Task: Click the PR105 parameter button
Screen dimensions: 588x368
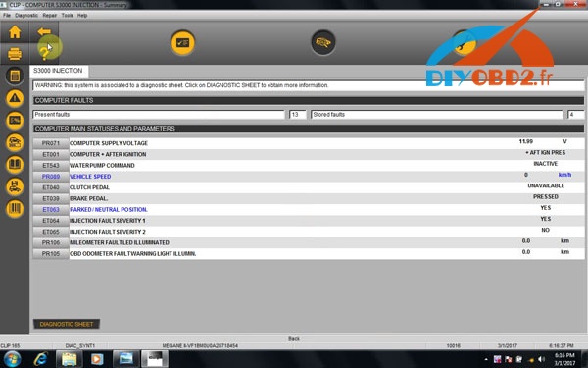Action: [51, 254]
